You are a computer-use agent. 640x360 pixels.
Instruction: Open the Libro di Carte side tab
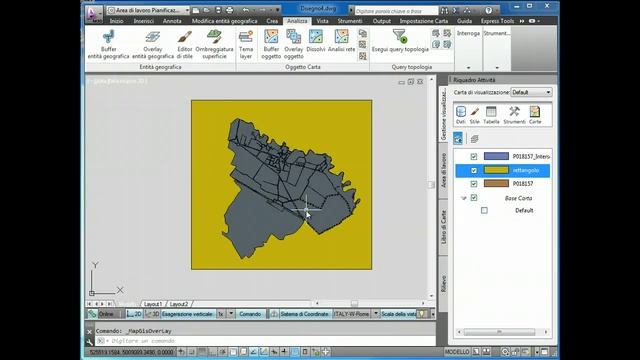[x=443, y=227]
